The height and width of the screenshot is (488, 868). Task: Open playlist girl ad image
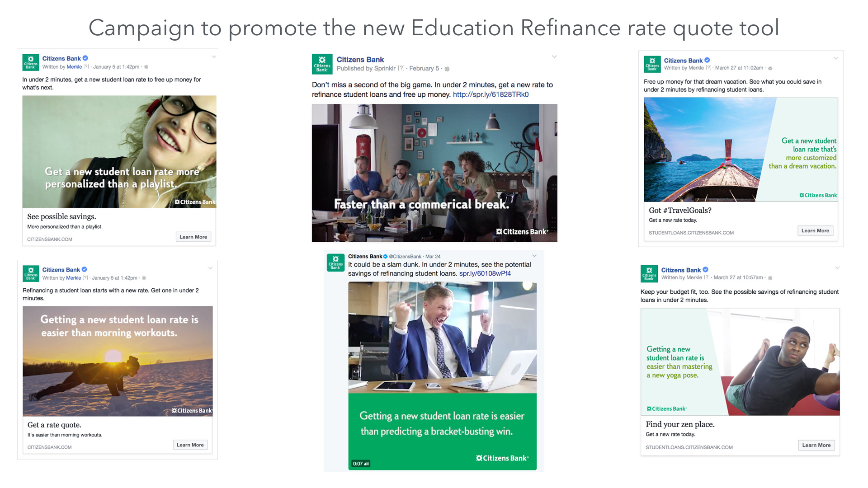(x=119, y=152)
